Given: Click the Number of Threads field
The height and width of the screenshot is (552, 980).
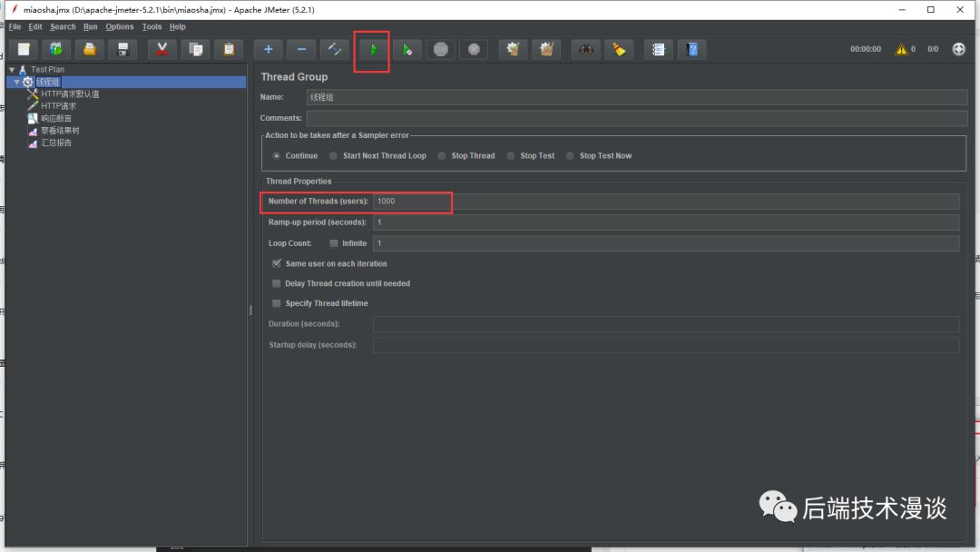Looking at the screenshot, I should [666, 202].
